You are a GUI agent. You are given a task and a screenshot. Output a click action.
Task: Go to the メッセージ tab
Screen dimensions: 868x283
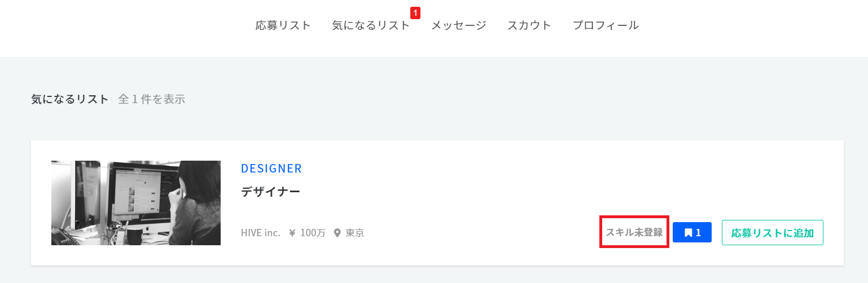458,25
